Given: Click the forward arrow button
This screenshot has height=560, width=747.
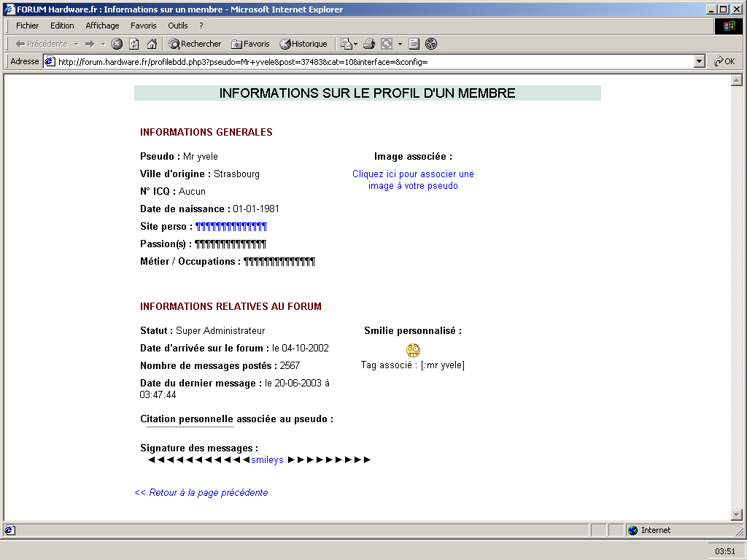Looking at the screenshot, I should tap(90, 44).
